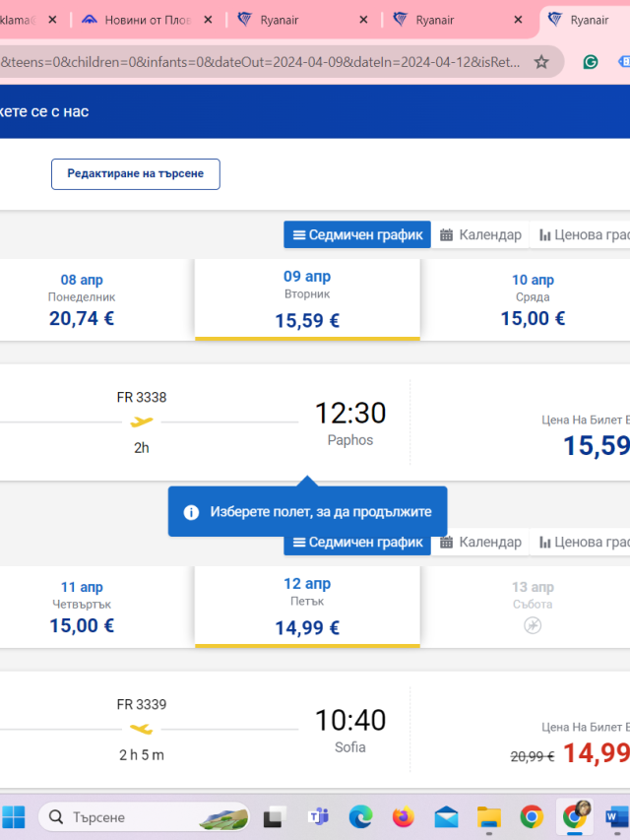
Task: Choose the 10 апр Сряда fare
Action: point(533,300)
